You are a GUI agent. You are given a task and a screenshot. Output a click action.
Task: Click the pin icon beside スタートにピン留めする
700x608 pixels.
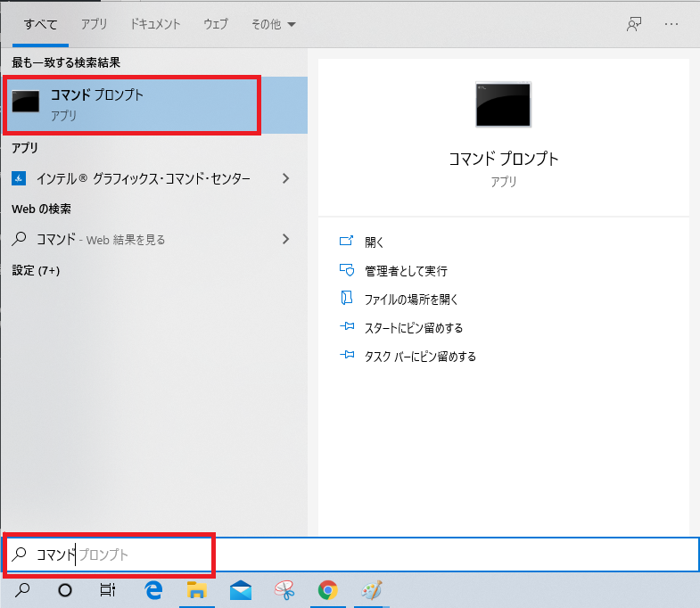pyautogui.click(x=347, y=326)
